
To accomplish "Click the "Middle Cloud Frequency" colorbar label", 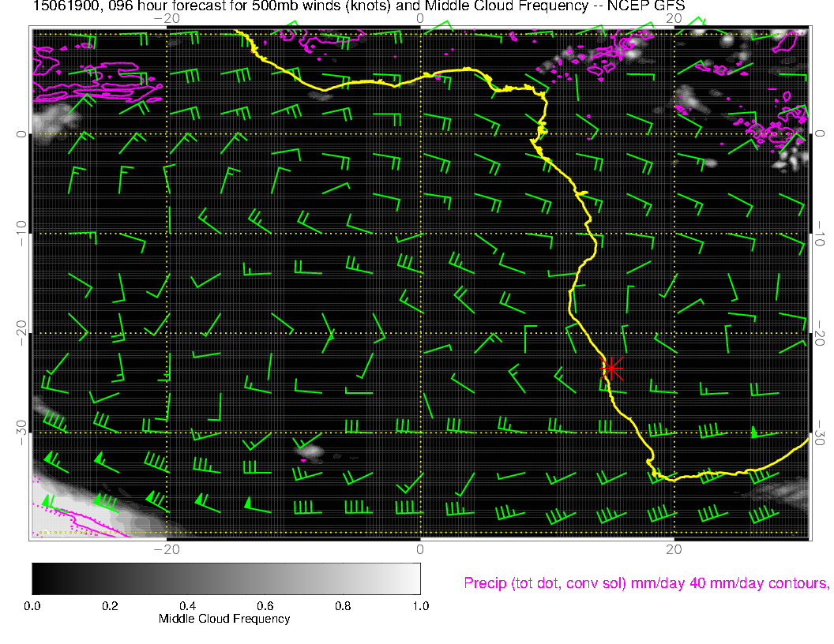I will tap(224, 619).
